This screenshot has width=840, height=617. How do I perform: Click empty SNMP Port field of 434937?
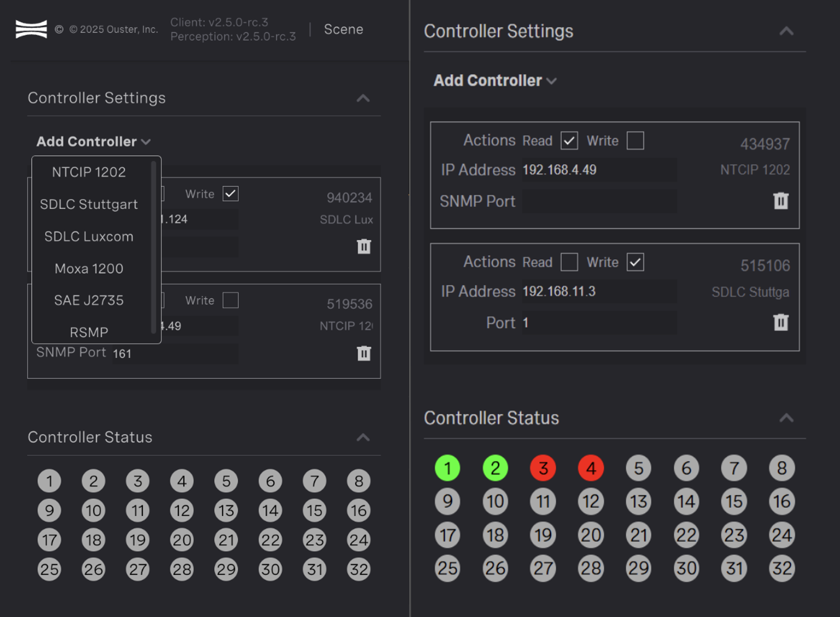pos(599,201)
